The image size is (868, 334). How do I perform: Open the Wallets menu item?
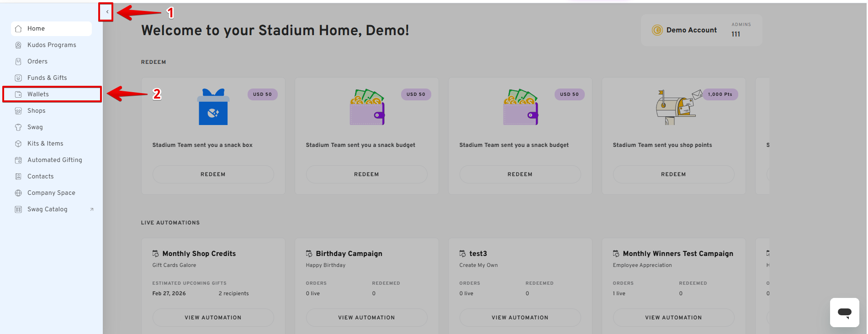coord(38,94)
